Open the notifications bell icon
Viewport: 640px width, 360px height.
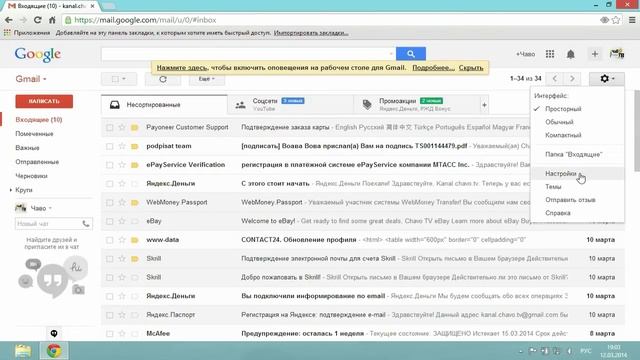click(571, 54)
